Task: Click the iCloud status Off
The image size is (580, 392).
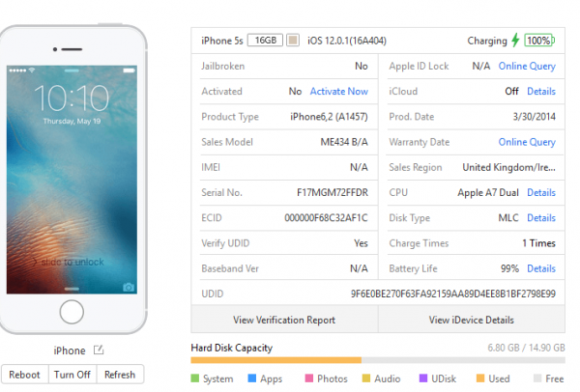Action: click(511, 92)
